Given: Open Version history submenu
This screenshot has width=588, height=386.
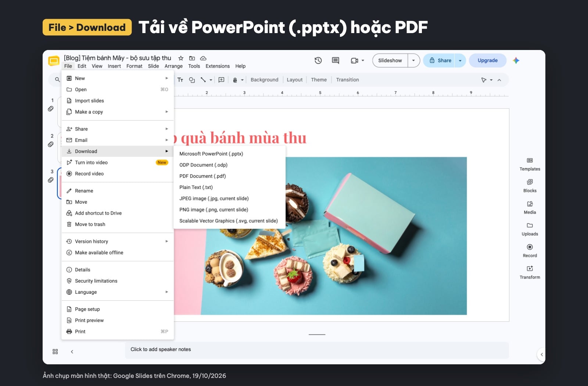Looking at the screenshot, I should pyautogui.click(x=118, y=241).
